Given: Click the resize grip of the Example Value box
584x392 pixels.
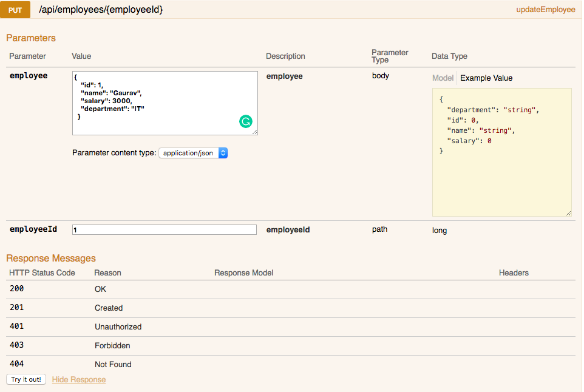Looking at the screenshot, I should tap(568, 212).
